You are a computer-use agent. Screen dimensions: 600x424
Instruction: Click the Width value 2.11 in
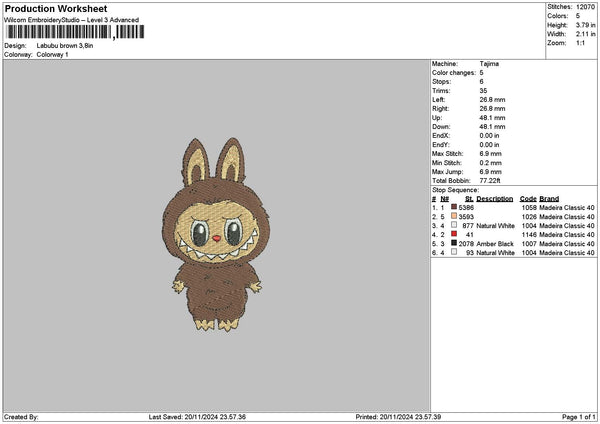[x=585, y=34]
